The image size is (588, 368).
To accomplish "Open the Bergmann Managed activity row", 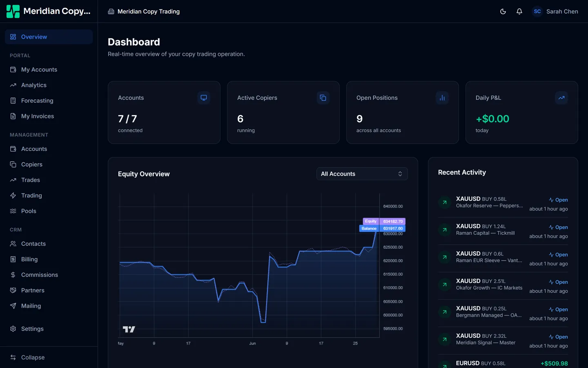I will pyautogui.click(x=503, y=313).
